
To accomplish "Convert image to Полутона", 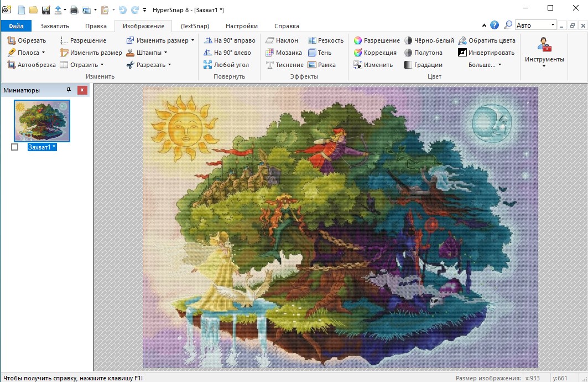I will point(423,53).
